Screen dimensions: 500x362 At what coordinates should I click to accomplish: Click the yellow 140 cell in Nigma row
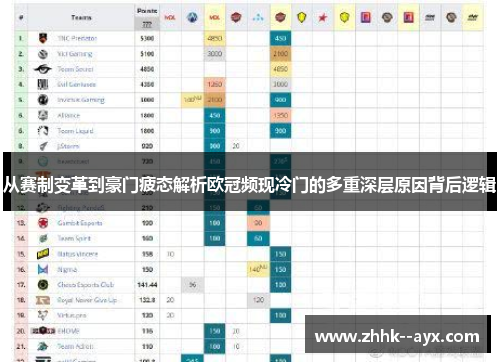click(258, 269)
